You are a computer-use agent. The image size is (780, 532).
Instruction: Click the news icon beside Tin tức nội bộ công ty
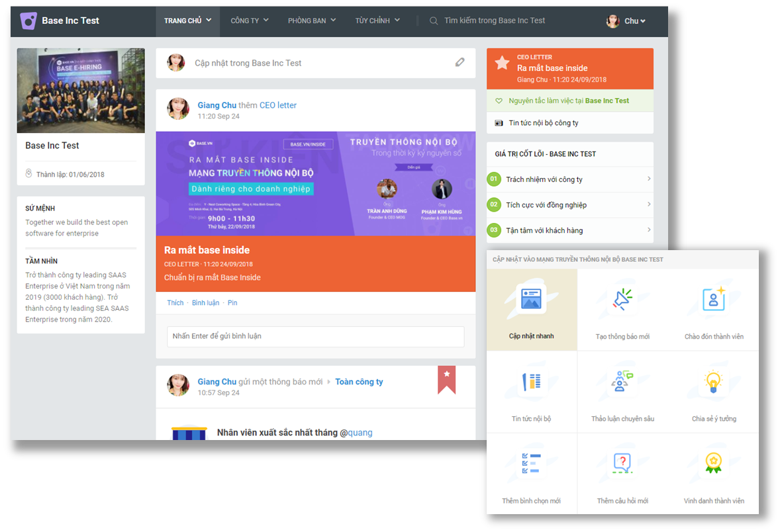pyautogui.click(x=499, y=123)
